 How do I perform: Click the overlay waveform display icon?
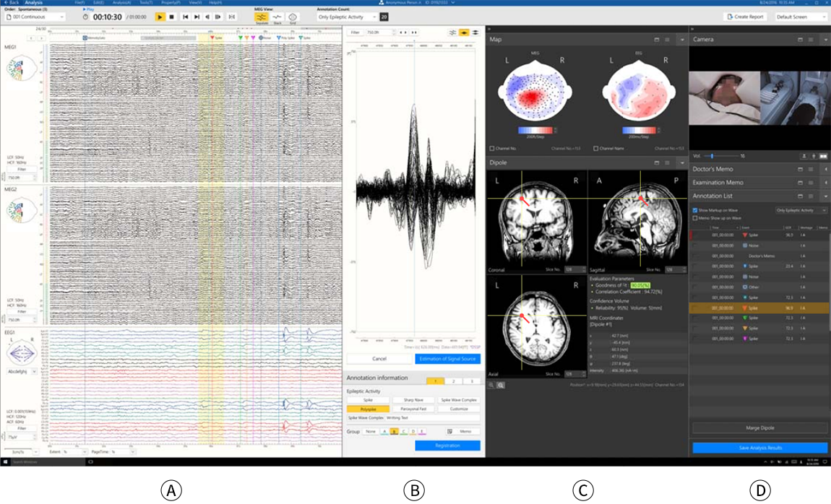464,32
